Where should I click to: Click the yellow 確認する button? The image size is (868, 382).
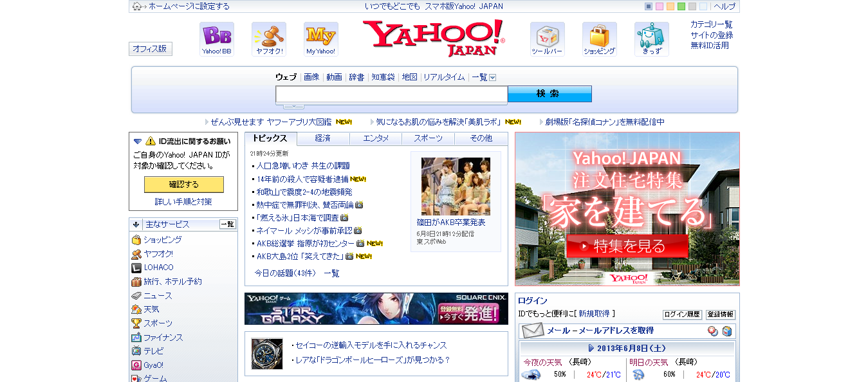point(184,185)
